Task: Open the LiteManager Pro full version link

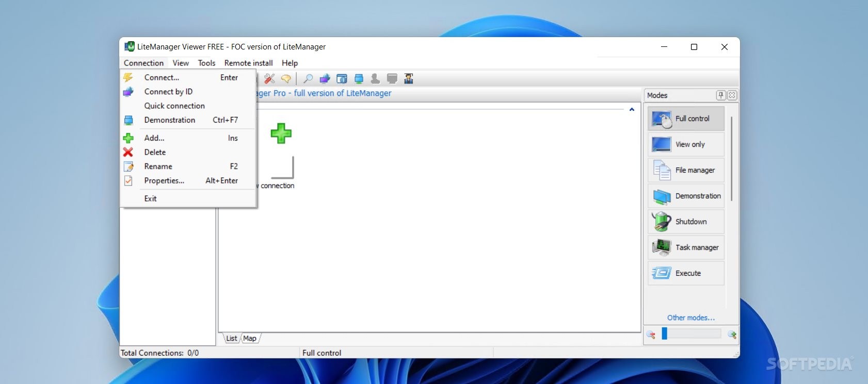Action: click(325, 93)
